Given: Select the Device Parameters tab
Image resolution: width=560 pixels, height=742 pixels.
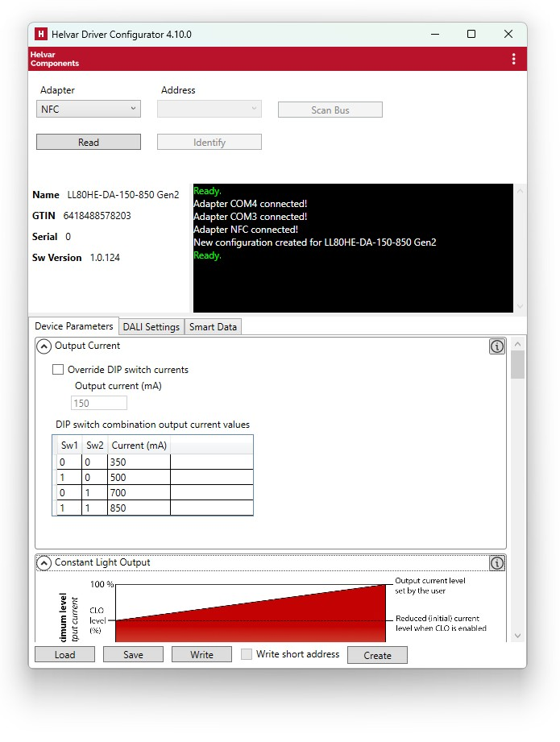Looking at the screenshot, I should coord(74,327).
